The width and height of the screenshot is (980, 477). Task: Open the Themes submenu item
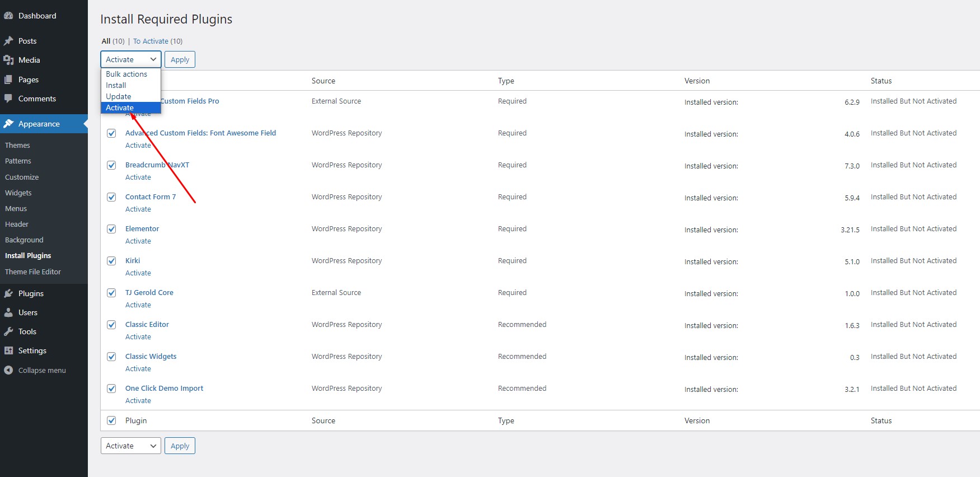(17, 145)
